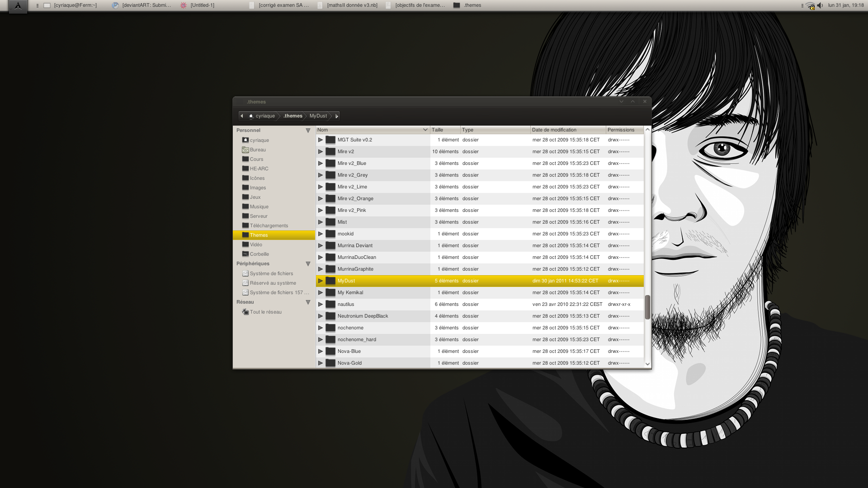Select the Themes bookmark in the sidebar

coord(274,235)
